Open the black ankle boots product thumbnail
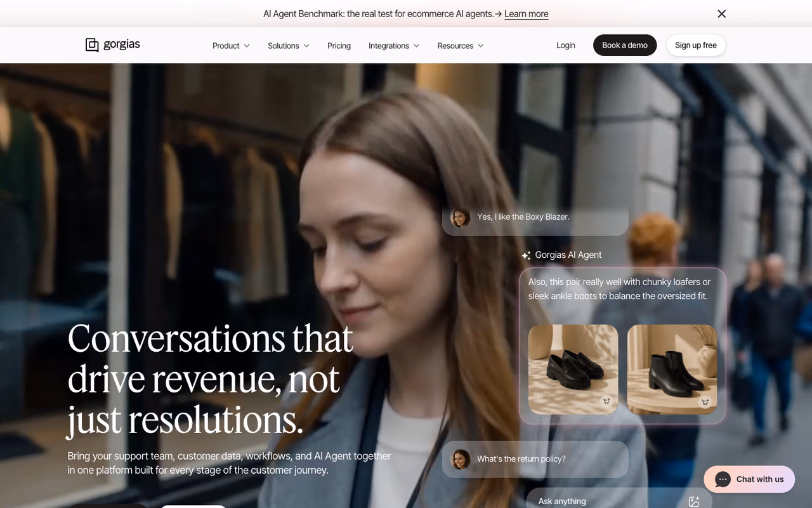Viewport: 812px width, 508px height. (x=672, y=370)
